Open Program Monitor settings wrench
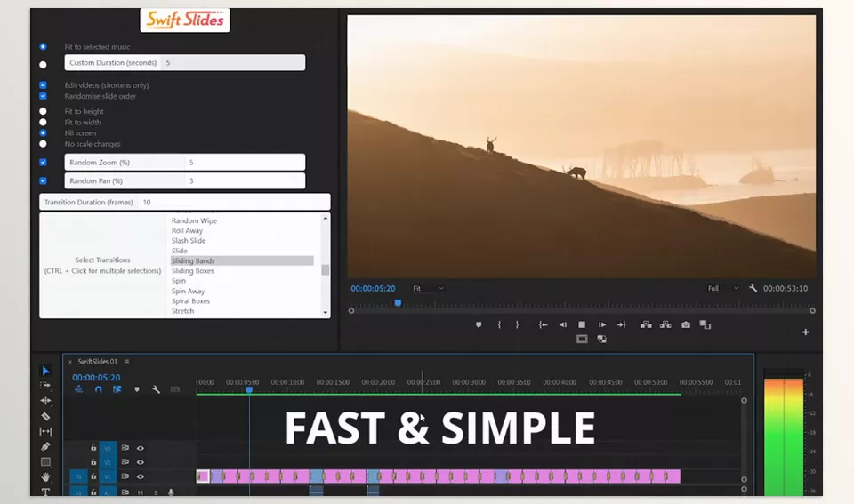The width and height of the screenshot is (854, 504). click(x=753, y=288)
